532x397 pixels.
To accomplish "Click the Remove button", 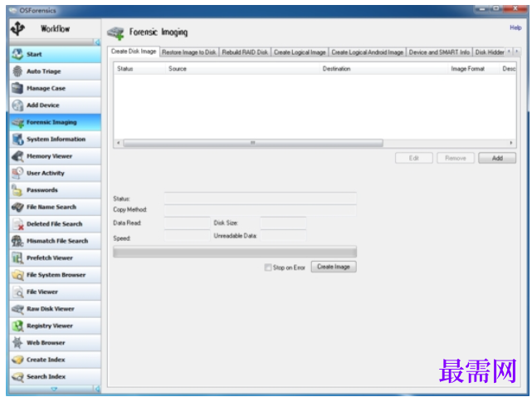I will [456, 158].
